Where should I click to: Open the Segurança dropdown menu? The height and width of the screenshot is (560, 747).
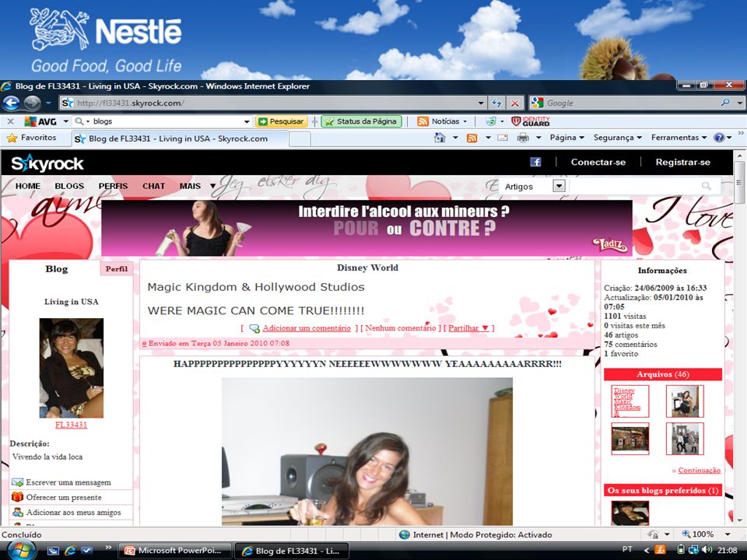point(617,138)
